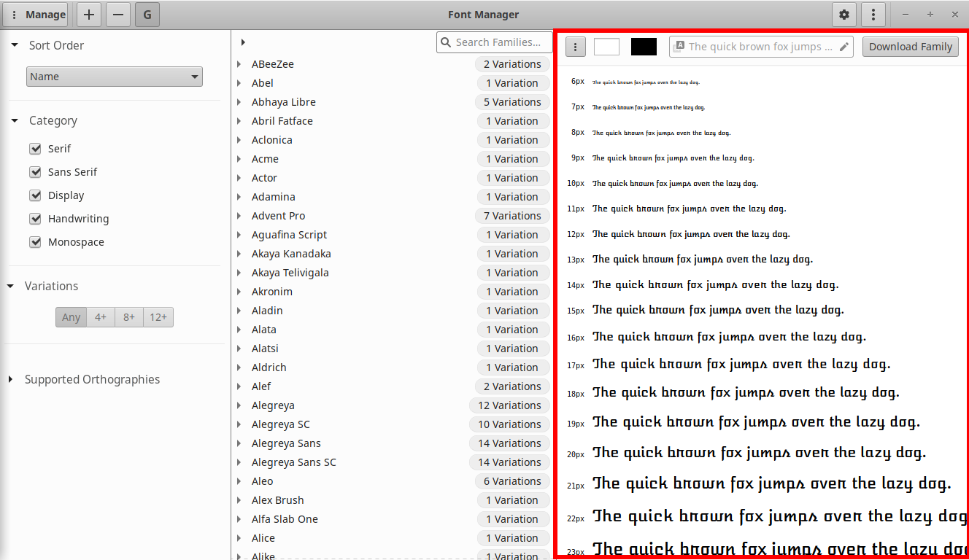Click the search magnifier icon

(x=445, y=42)
